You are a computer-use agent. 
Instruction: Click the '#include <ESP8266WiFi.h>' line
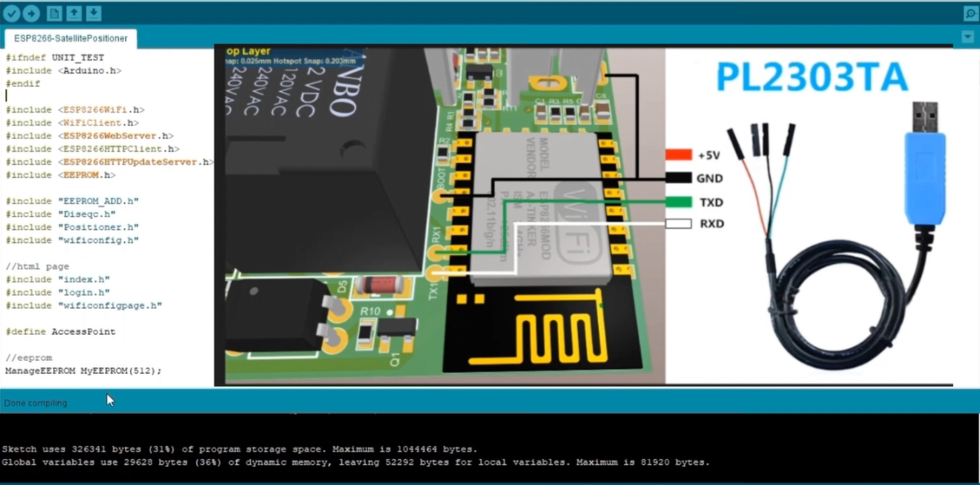coord(74,109)
